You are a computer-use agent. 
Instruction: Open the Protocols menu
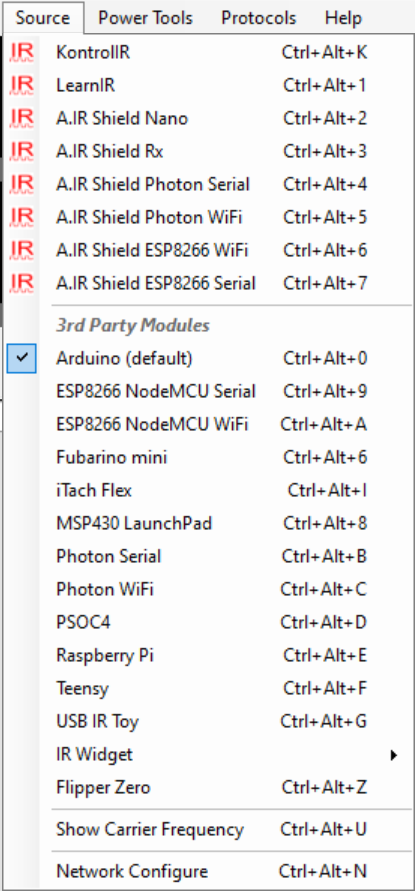[259, 18]
